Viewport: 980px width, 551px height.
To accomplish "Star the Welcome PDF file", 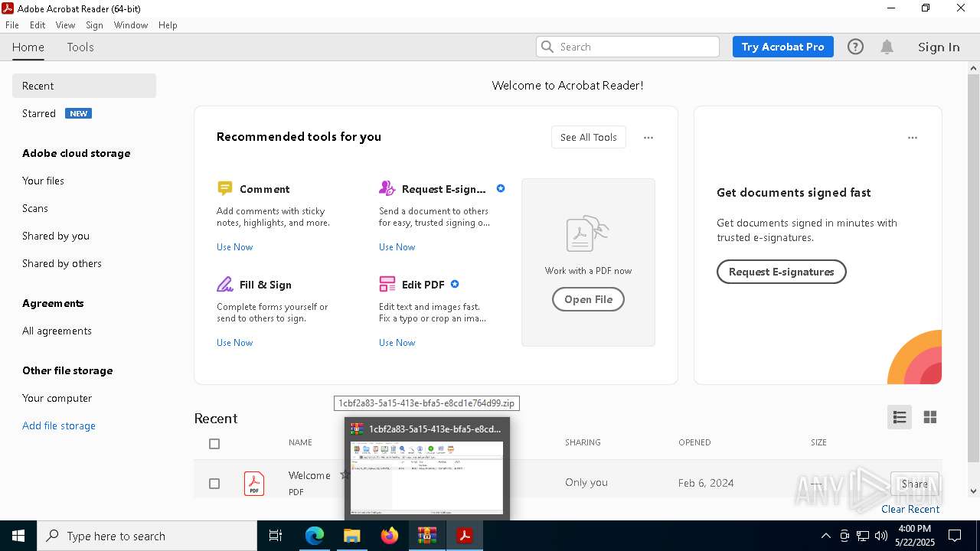I will 345,475.
